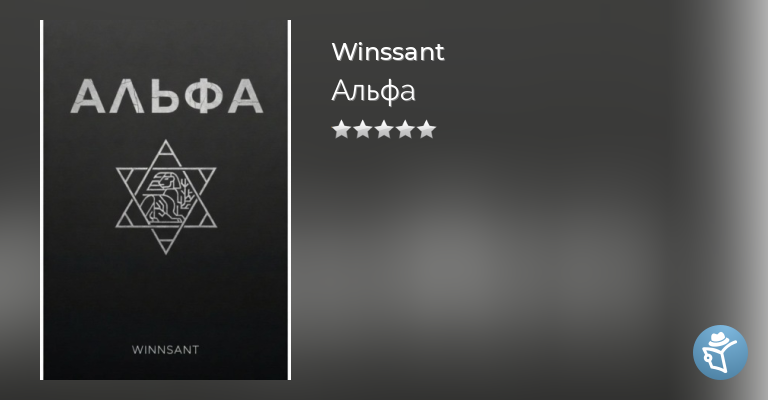Screen dimensions: 768x400
Task: Click the top point of the hexagram
Action: click(x=166, y=147)
